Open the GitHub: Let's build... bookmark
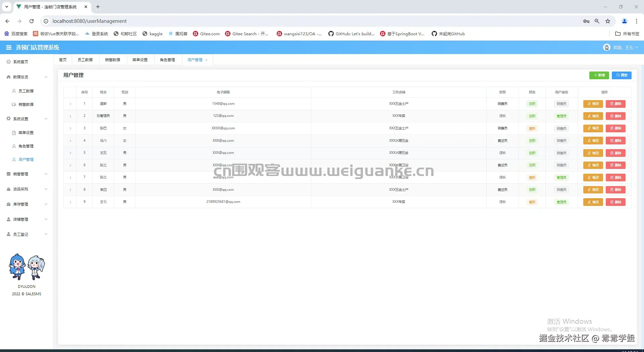 point(352,34)
